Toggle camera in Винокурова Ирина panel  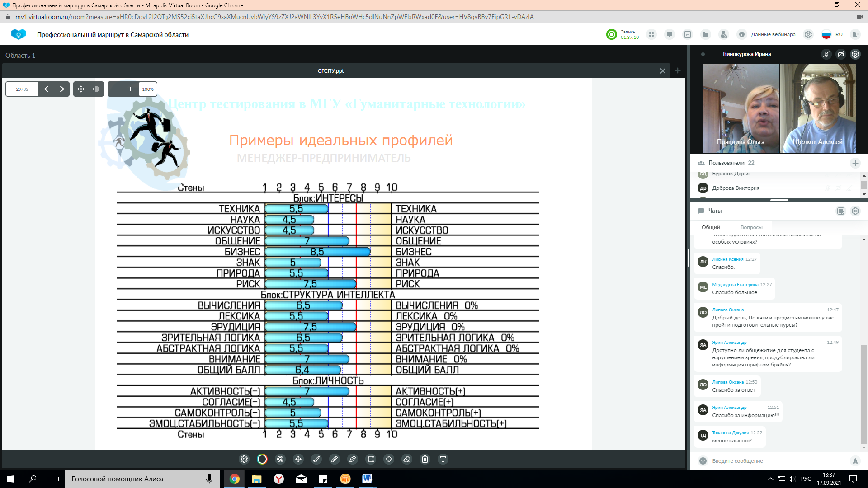coord(841,54)
